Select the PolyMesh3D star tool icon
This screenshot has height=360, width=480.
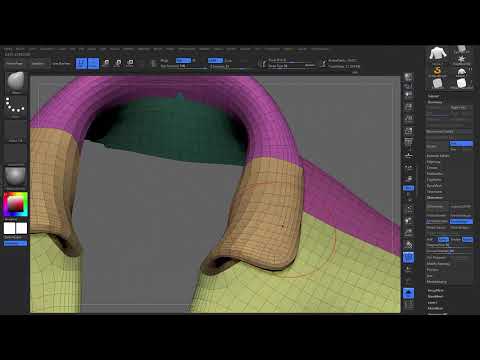pos(462,60)
